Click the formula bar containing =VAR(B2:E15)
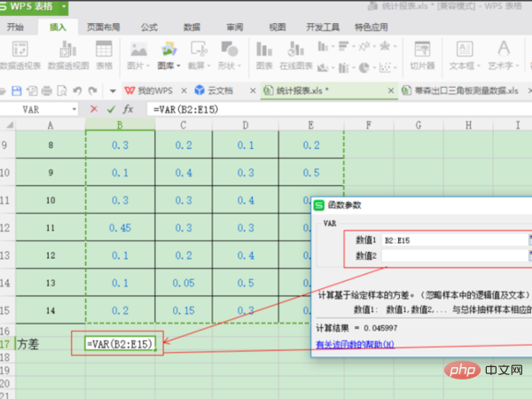 point(340,109)
